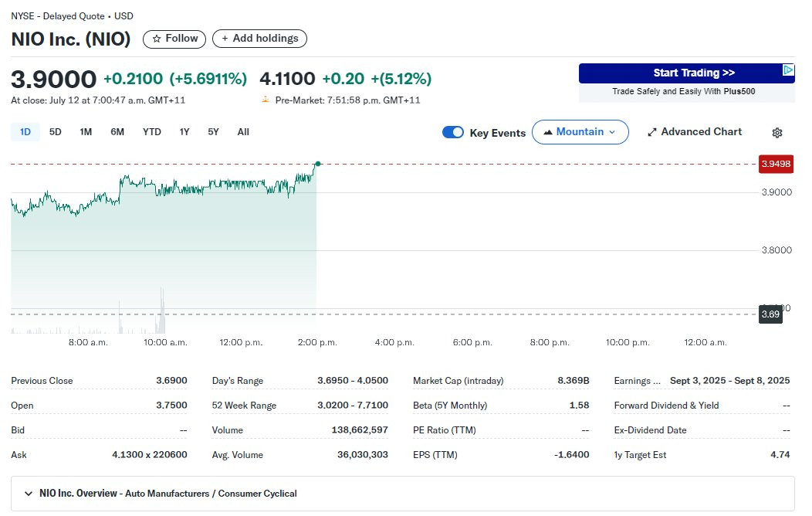Screen dimensions: 812x516
Task: Click the Ask value 4.1300 x 220600
Action: [x=150, y=454]
